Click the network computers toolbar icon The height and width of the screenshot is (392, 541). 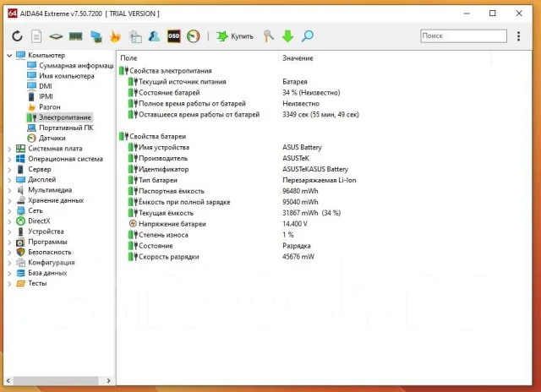click(x=96, y=36)
